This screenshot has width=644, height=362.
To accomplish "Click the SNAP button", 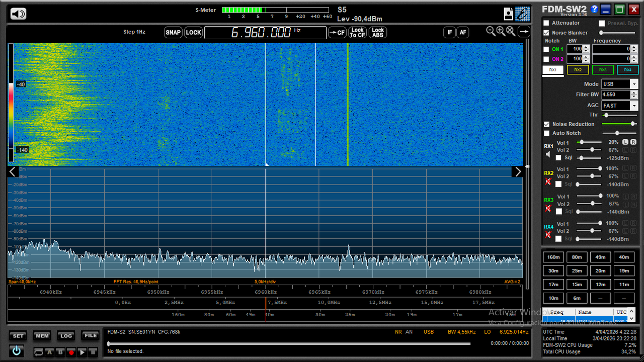I will tap(173, 33).
